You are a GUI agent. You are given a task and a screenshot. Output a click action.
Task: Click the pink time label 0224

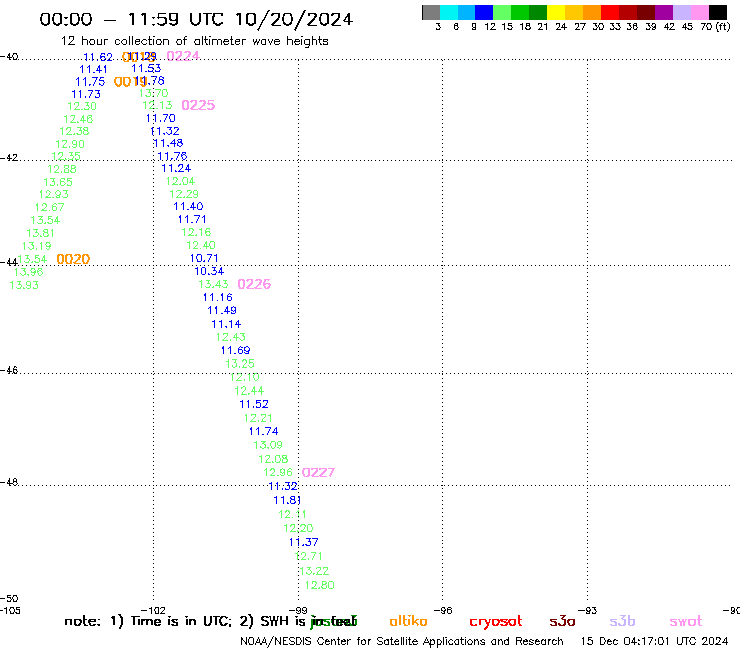pyautogui.click(x=183, y=56)
